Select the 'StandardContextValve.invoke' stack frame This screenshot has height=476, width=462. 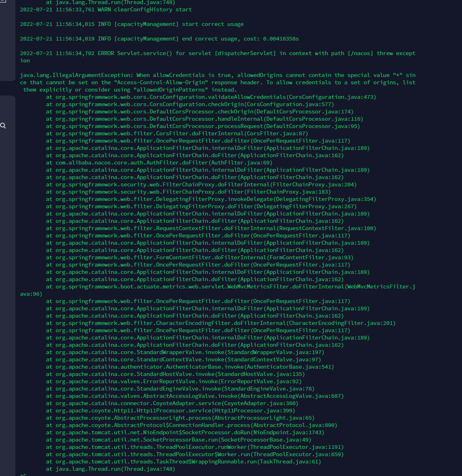click(184, 359)
